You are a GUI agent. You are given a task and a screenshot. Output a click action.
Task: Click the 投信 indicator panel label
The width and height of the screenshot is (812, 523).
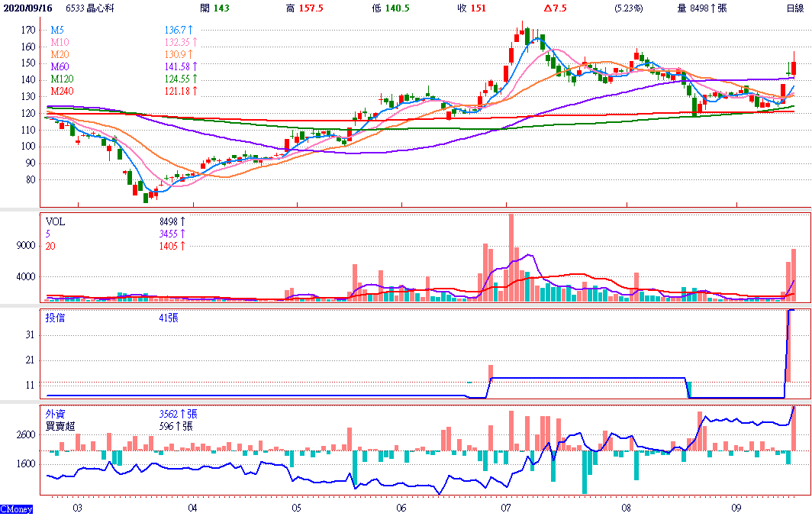(x=55, y=318)
